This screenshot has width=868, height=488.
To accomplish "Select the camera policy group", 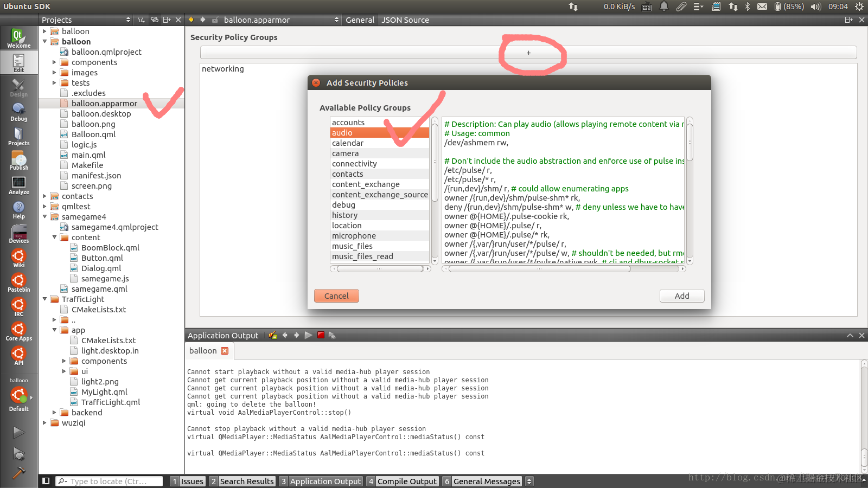I will coord(380,153).
